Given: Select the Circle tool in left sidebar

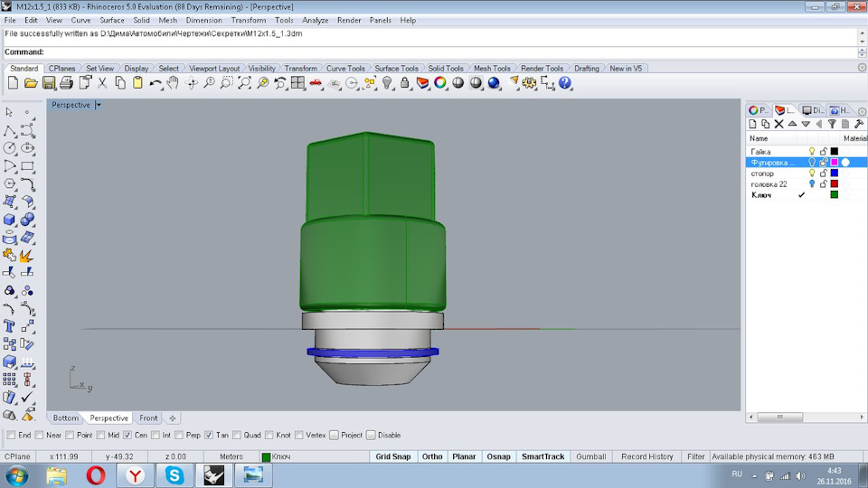Looking at the screenshot, I should (x=9, y=147).
